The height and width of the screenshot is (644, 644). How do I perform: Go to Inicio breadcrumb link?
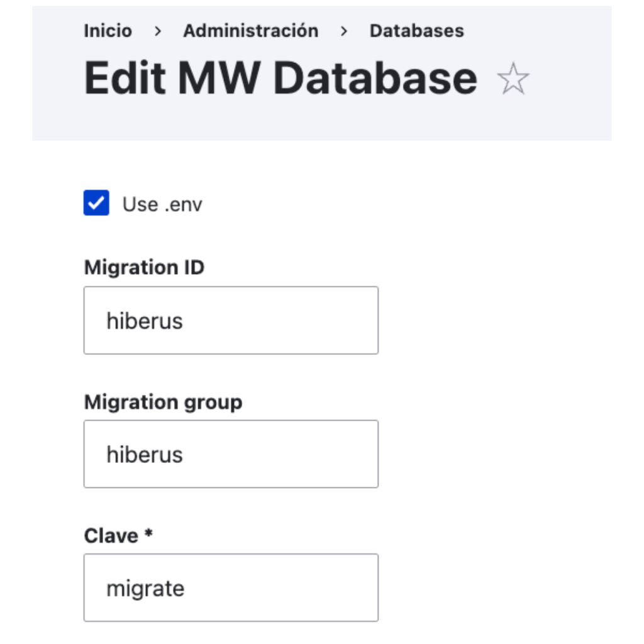click(108, 31)
